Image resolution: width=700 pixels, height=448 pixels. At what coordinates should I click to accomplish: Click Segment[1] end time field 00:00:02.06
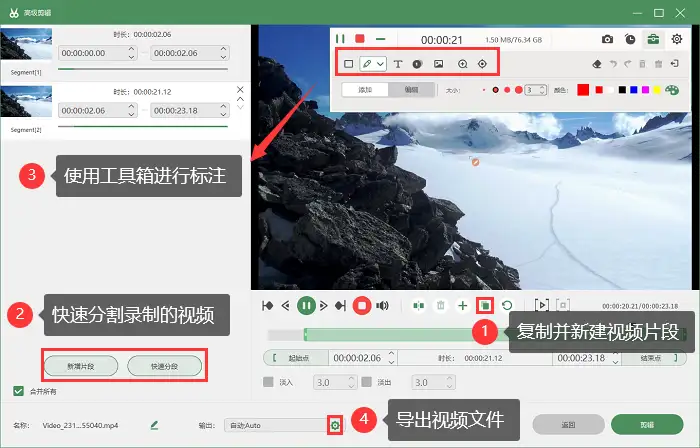(x=190, y=53)
